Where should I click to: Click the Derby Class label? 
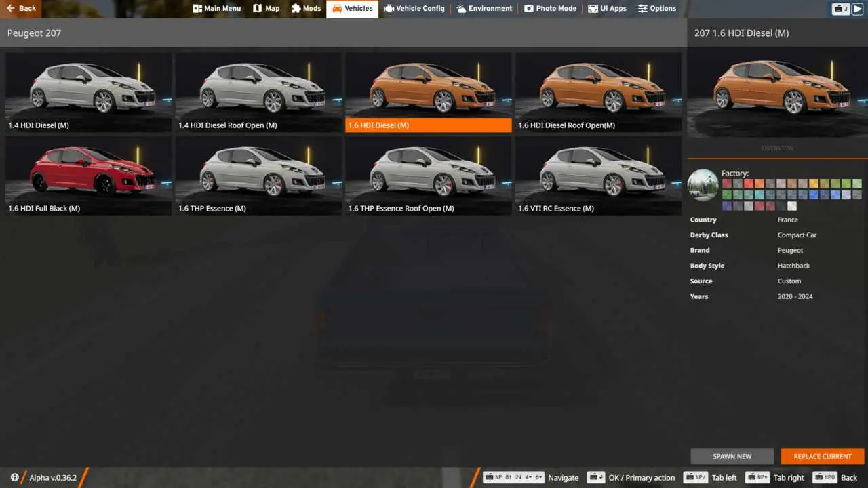[709, 235]
